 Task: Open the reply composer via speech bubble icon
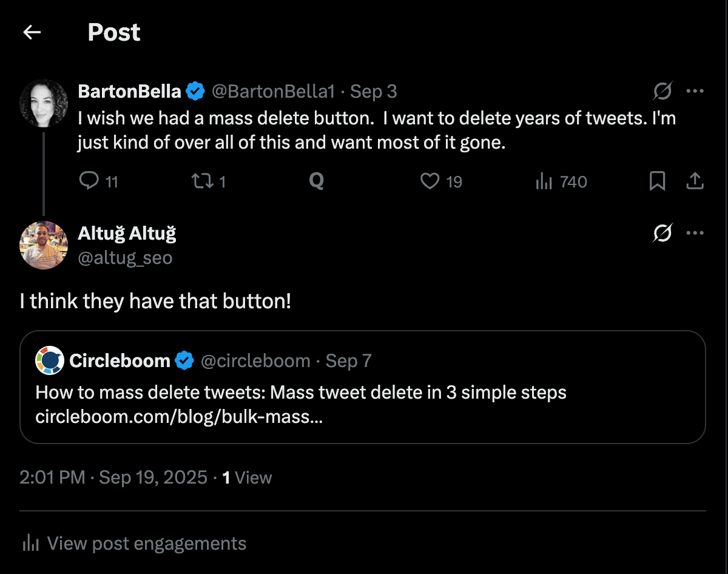click(89, 181)
